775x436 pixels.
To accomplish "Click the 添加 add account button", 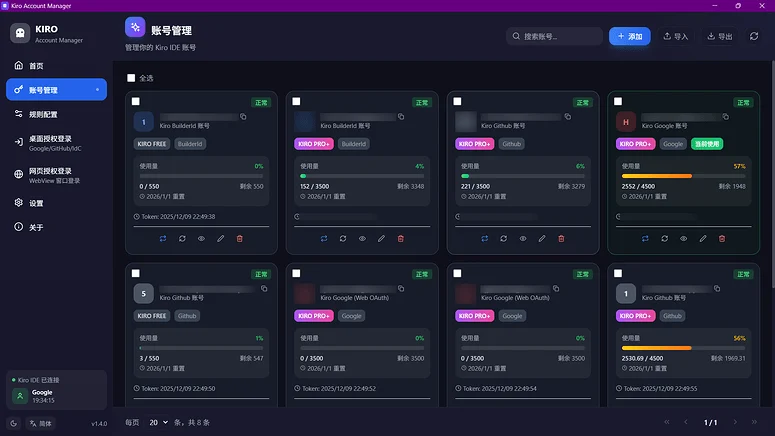I will 629,36.
